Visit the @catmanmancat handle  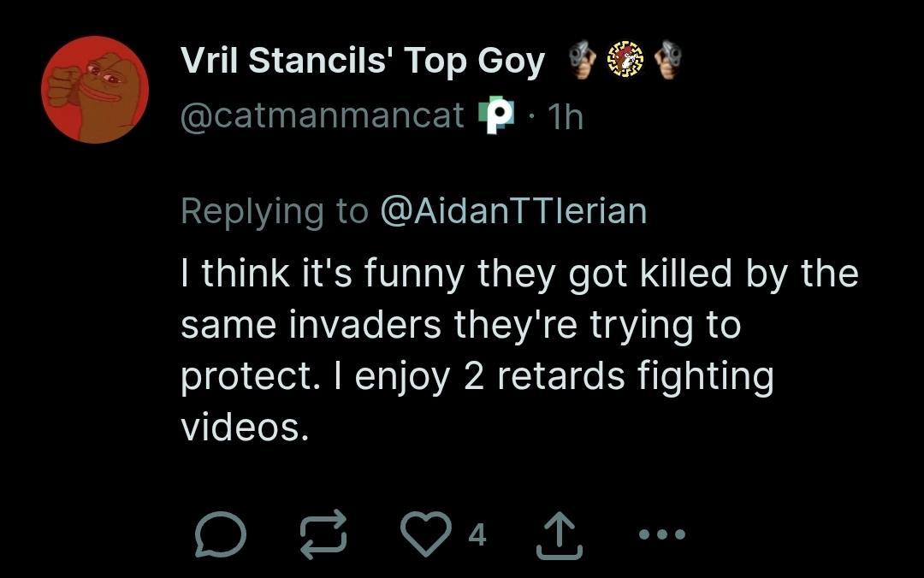(323, 115)
